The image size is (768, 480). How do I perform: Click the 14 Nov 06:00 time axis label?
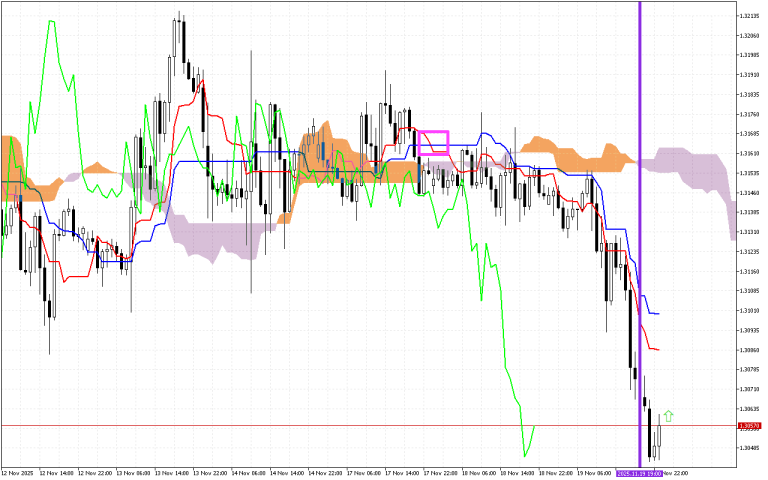coord(248,474)
